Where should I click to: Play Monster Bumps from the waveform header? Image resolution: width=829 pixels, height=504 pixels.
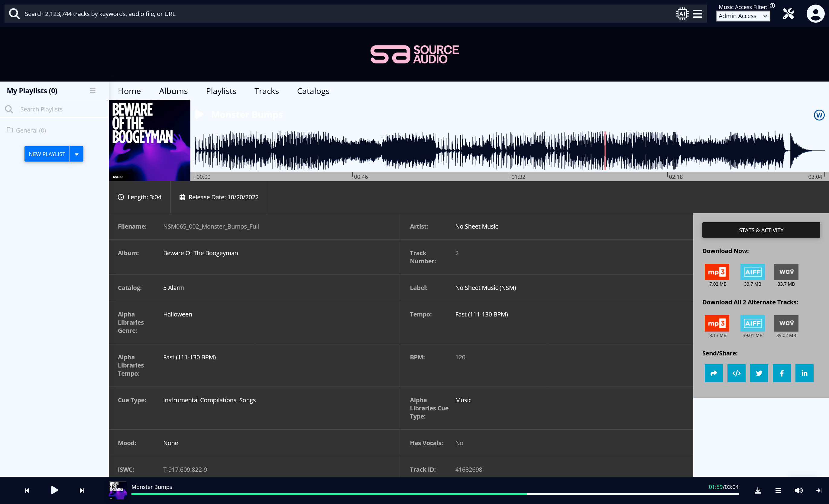click(199, 115)
